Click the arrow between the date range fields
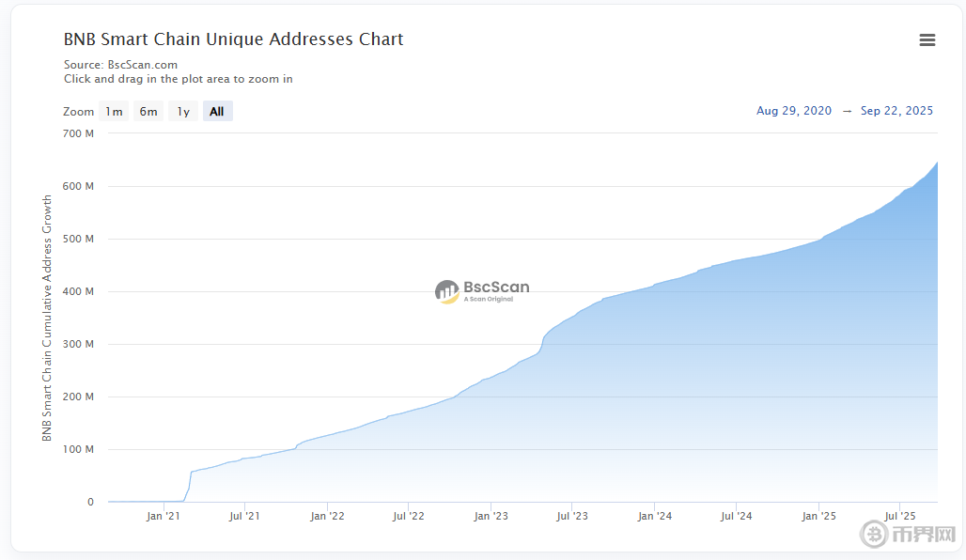Image resolution: width=966 pixels, height=560 pixels. 847,111
